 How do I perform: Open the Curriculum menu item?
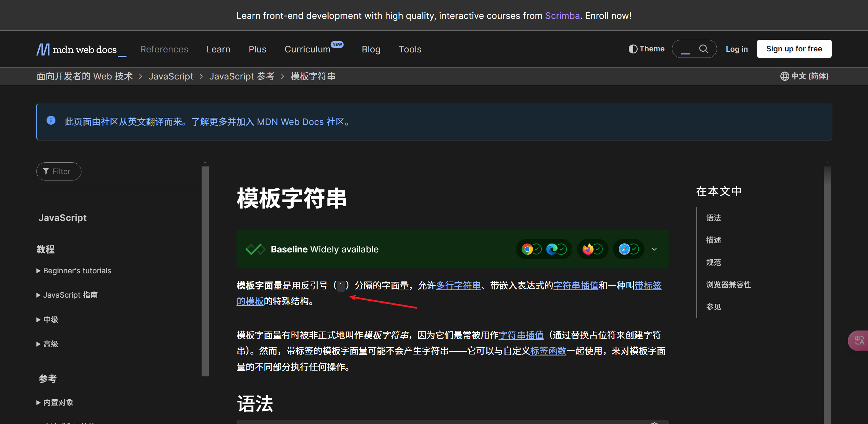[x=307, y=49]
